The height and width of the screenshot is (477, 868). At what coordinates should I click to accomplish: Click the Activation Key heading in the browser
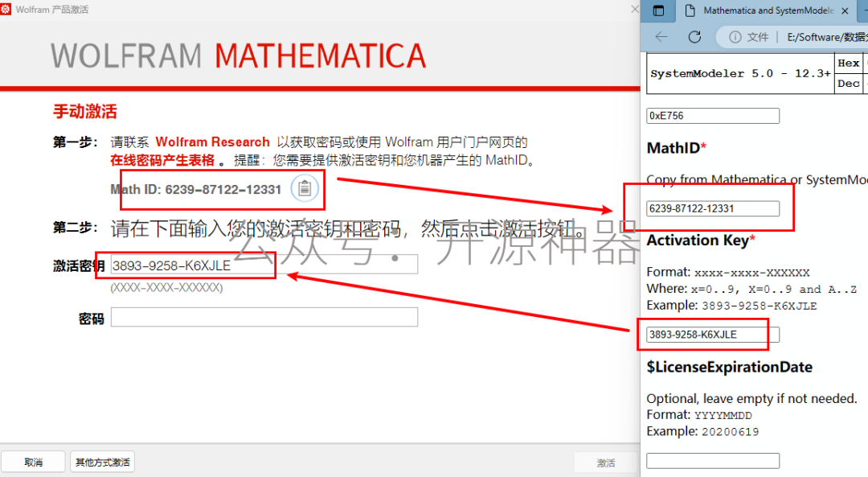click(x=701, y=241)
